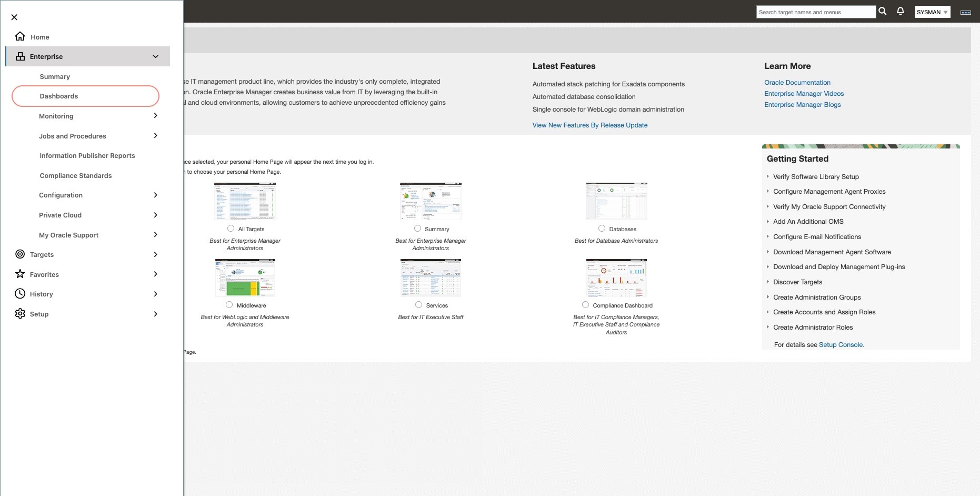
Task: Click the Home house icon
Action: click(x=20, y=36)
